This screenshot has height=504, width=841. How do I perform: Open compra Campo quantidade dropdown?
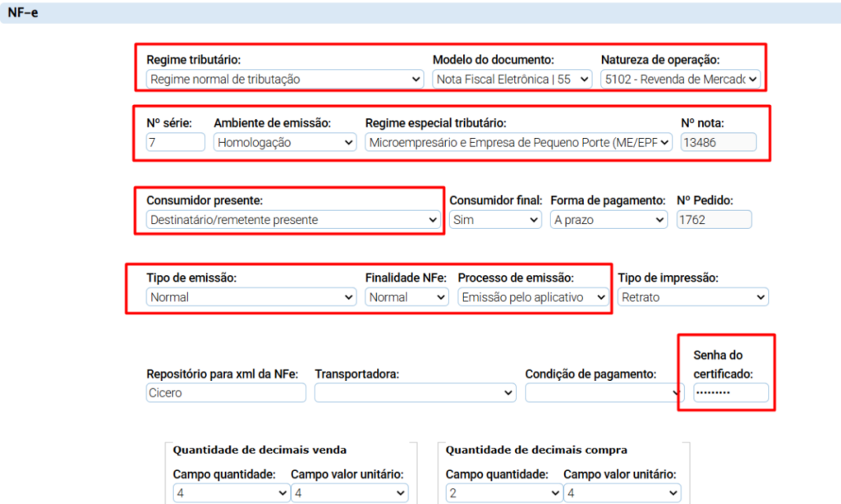tap(504, 493)
